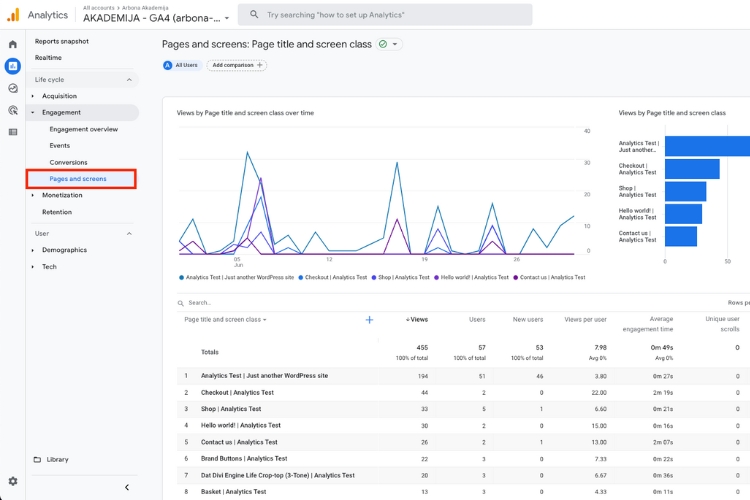Open the property selector dropdown AKADEMIJA - GA4
Screen dimensions: 750x500
156,18
